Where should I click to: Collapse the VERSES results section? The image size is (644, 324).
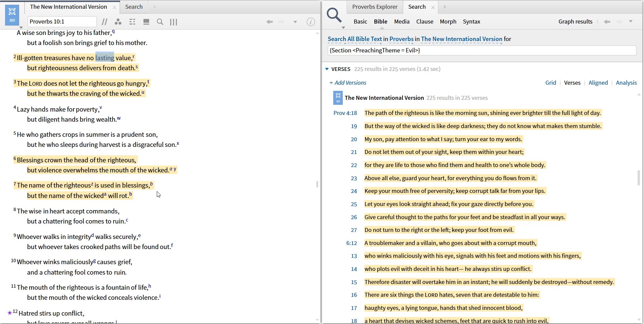tap(327, 69)
